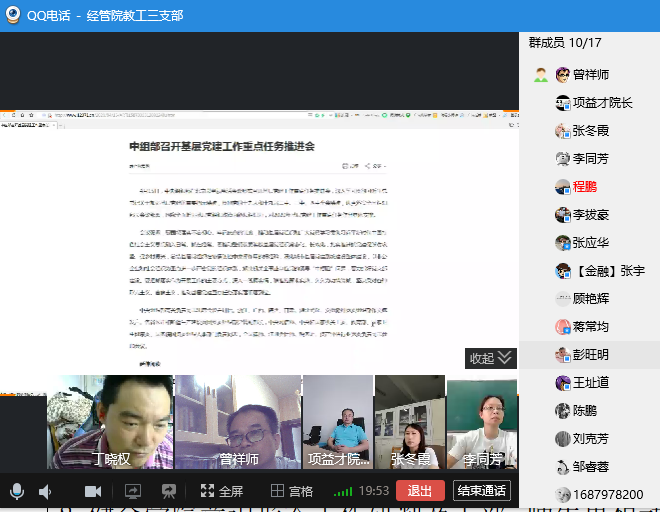The height and width of the screenshot is (512, 660).
Task: Click the presentation demo icon in toolbar
Action: tap(169, 491)
